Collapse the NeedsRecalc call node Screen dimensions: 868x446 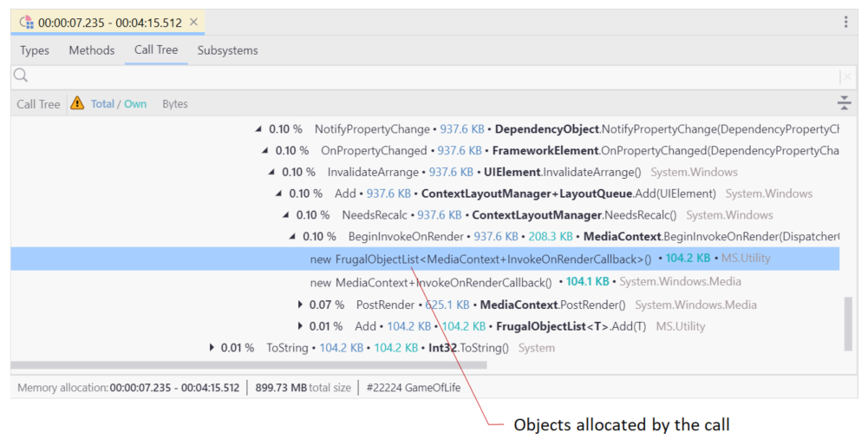click(x=287, y=215)
